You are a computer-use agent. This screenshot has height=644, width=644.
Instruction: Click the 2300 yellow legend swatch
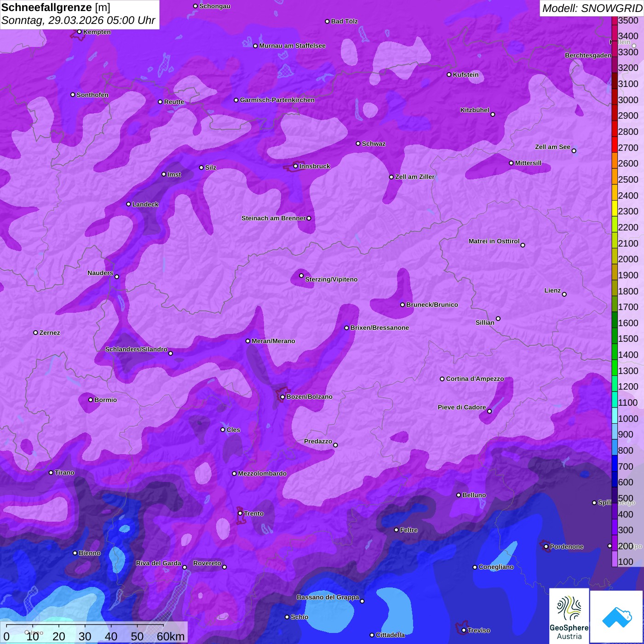pyautogui.click(x=615, y=208)
